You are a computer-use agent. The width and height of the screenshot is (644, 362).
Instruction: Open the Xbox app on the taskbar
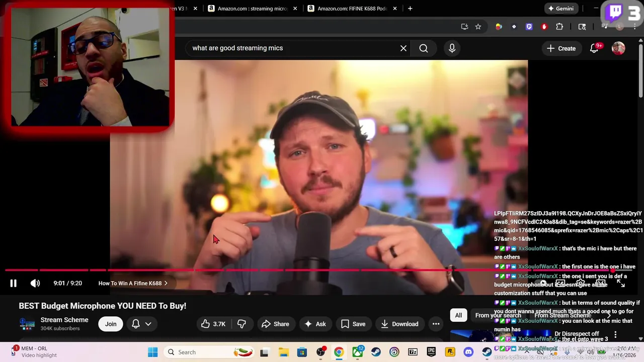coord(358,352)
